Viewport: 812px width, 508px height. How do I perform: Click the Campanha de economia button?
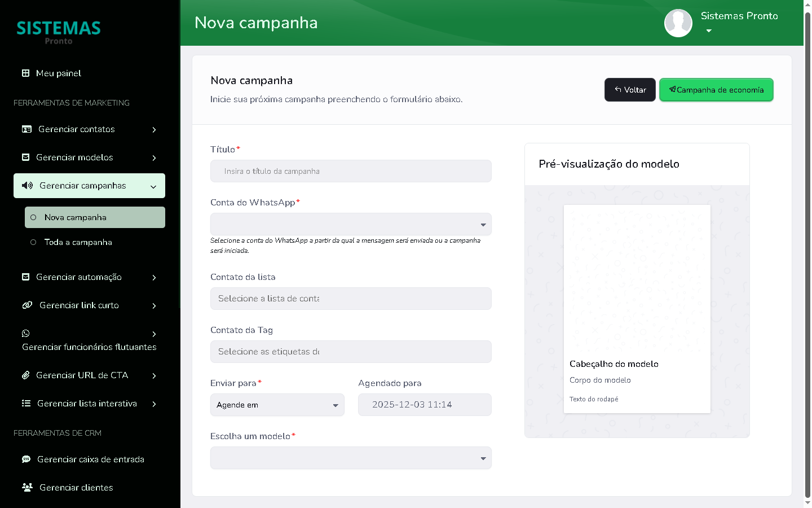click(716, 90)
